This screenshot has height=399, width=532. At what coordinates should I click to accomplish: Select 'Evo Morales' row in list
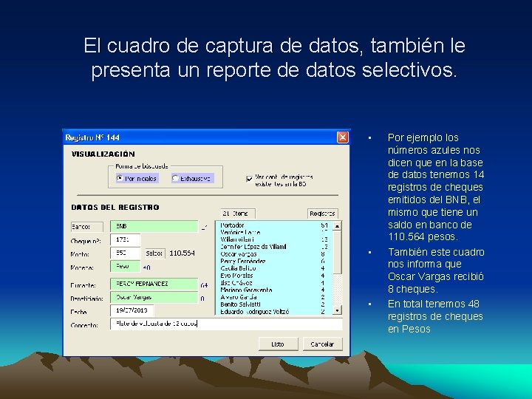[274, 276]
